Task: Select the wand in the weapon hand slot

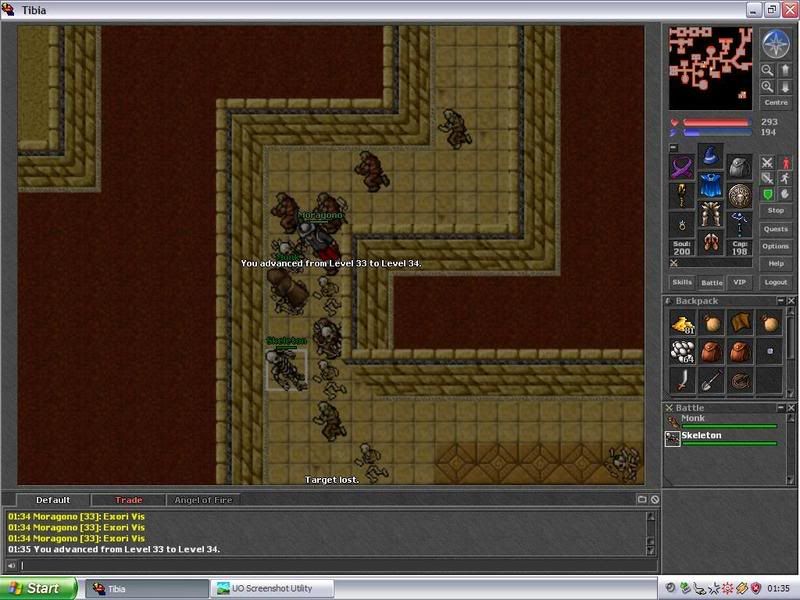Action: tap(682, 196)
